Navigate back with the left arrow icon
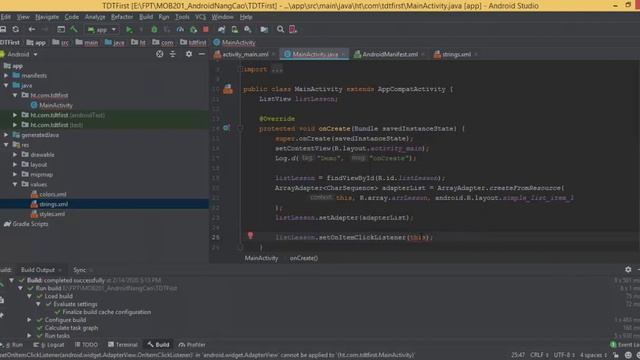This screenshot has height=360, width=640. [32, 29]
